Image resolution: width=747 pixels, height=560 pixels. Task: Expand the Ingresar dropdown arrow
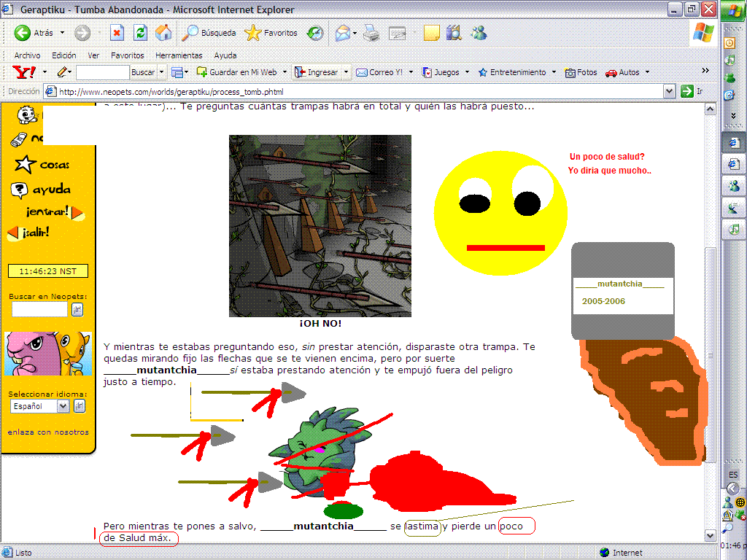(x=346, y=72)
